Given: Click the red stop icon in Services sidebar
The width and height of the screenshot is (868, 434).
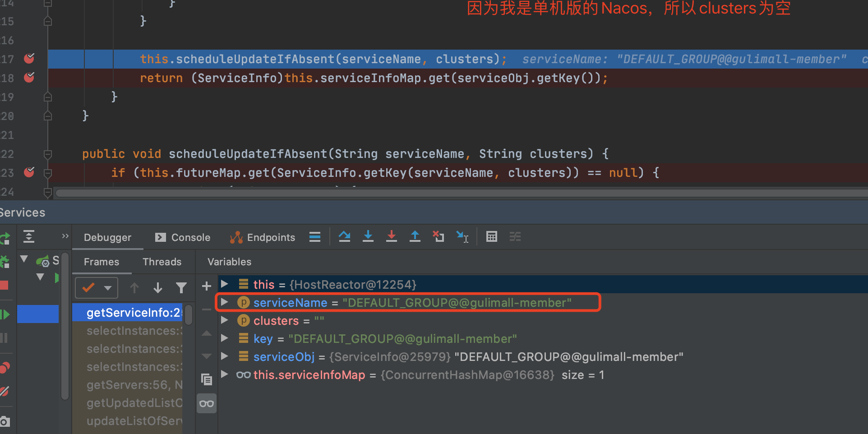Looking at the screenshot, I should pos(4,285).
